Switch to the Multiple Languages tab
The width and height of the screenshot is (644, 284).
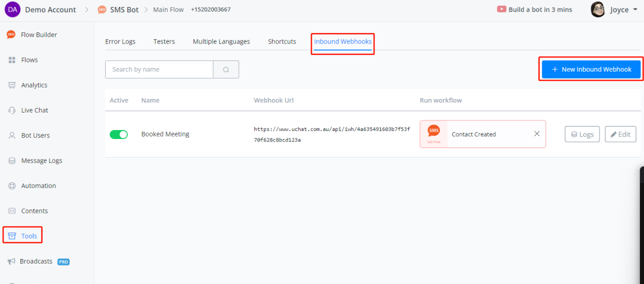click(221, 41)
